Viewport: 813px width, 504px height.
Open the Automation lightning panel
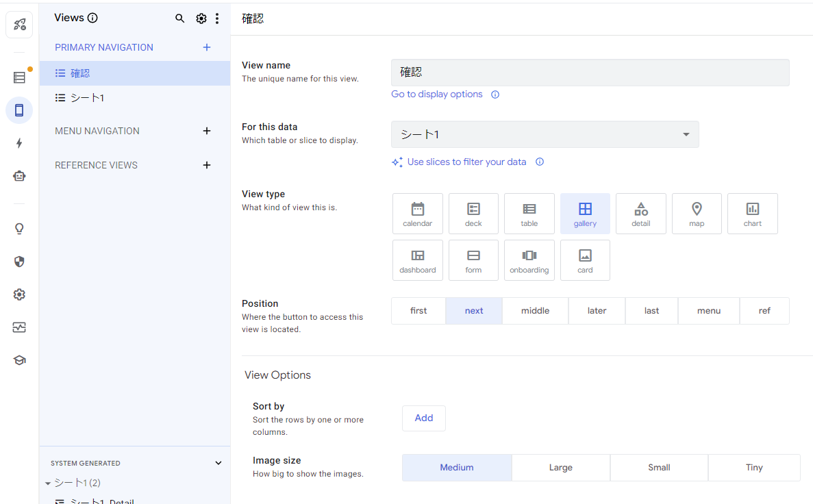click(18, 143)
